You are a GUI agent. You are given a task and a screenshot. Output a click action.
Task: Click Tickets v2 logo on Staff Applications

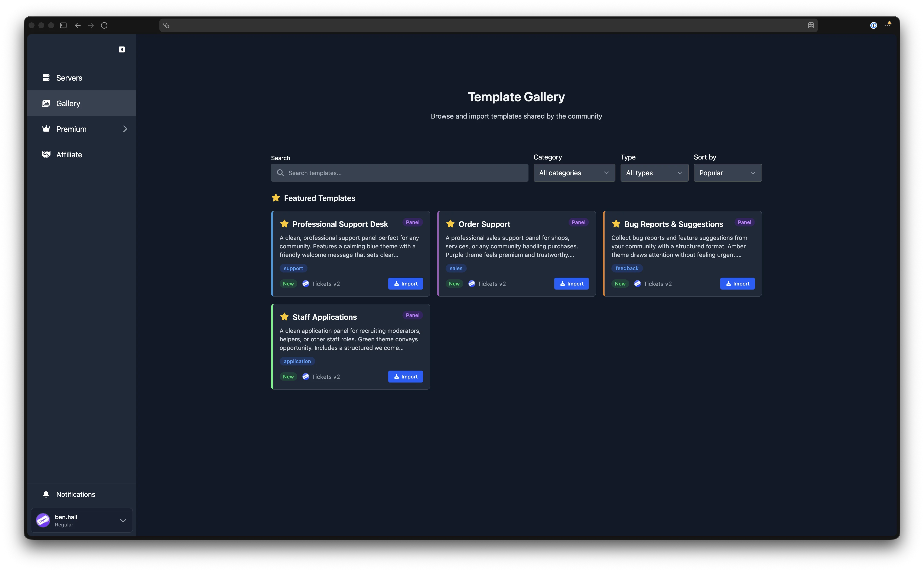[306, 377]
